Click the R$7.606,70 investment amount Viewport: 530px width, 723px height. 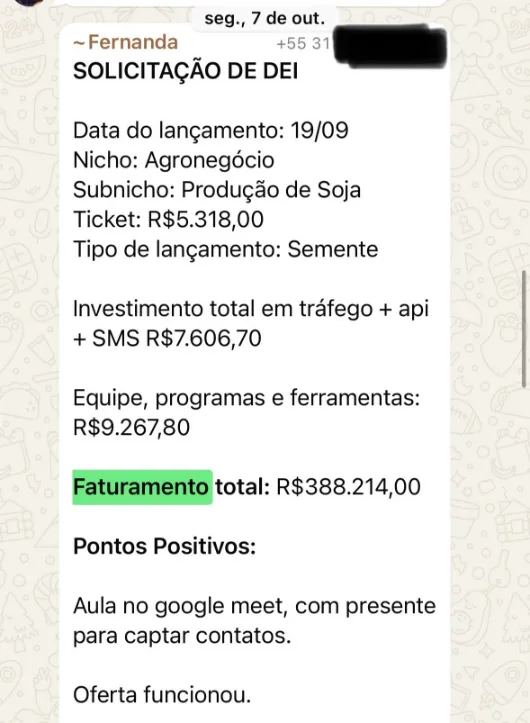(x=204, y=338)
